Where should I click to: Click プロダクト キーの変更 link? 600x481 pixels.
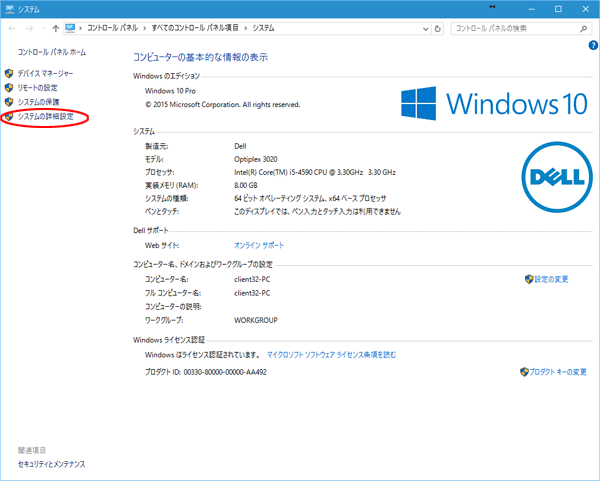[558, 372]
